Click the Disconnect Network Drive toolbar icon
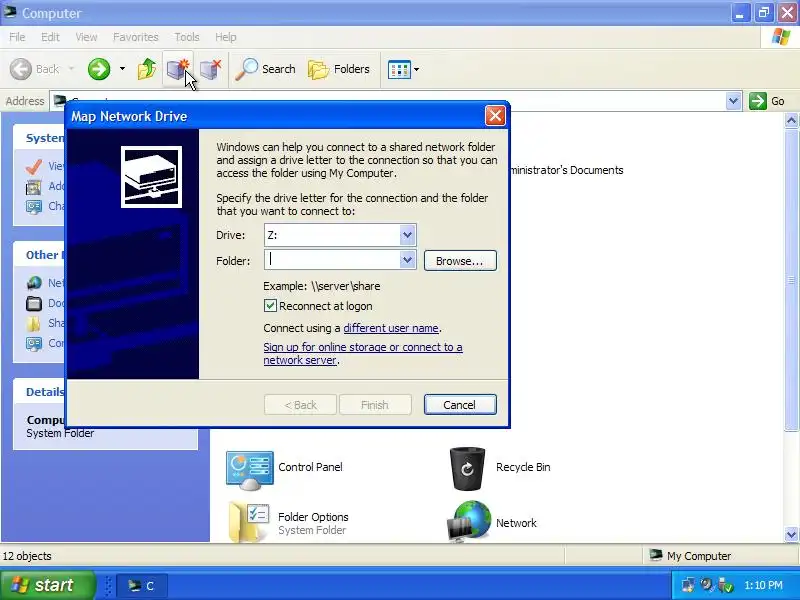The width and height of the screenshot is (800, 600). (210, 69)
